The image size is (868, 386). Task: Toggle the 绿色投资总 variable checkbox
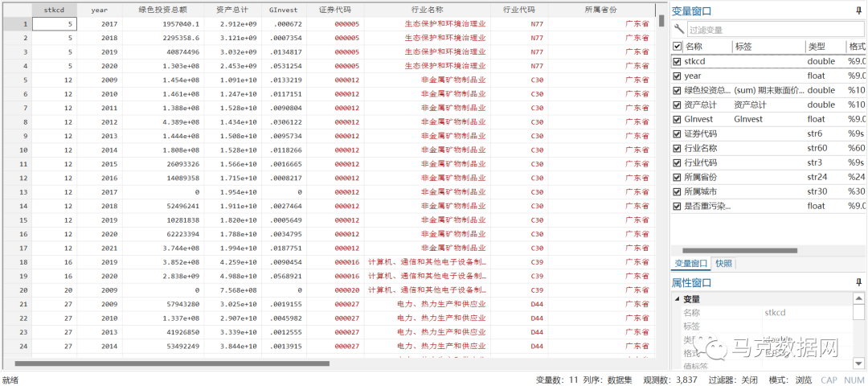677,90
